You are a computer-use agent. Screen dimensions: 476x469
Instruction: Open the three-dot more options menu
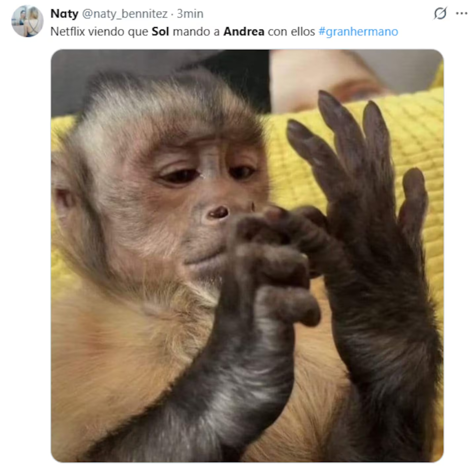(x=461, y=14)
